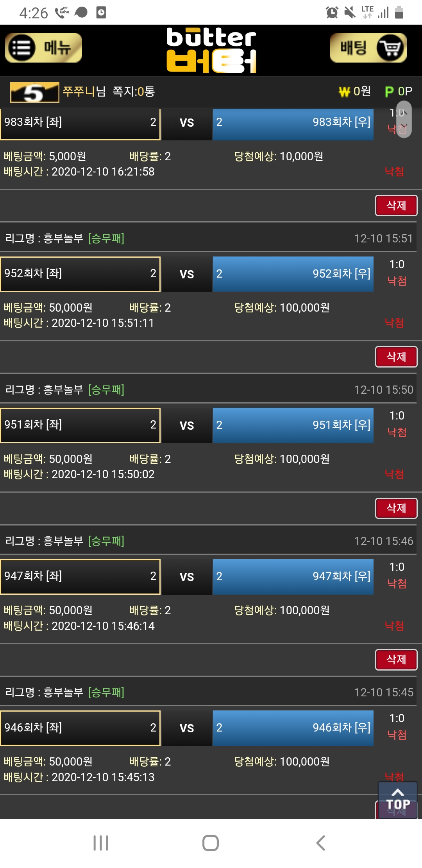Delete the 947회차 bet record
The height and width of the screenshot is (868, 422).
(x=396, y=659)
